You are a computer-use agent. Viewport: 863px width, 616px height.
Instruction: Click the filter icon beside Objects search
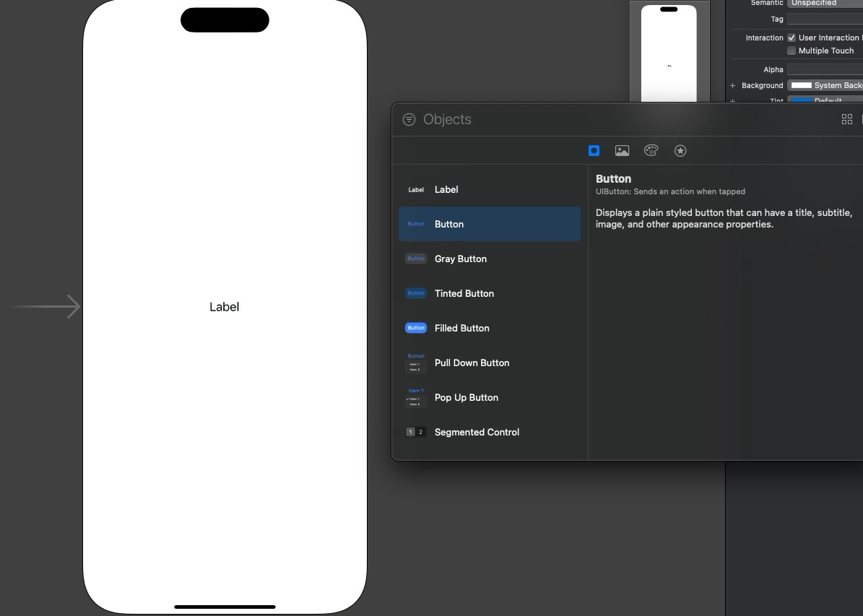click(409, 119)
